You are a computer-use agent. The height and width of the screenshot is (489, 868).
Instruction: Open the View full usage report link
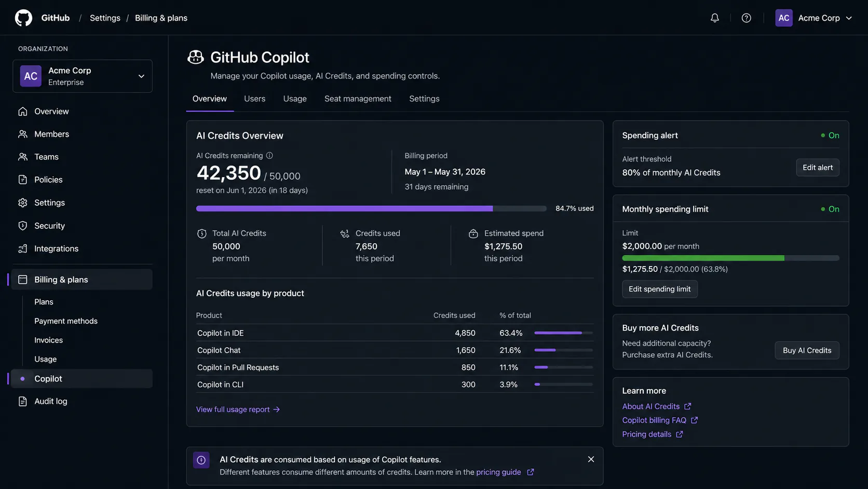(x=238, y=409)
